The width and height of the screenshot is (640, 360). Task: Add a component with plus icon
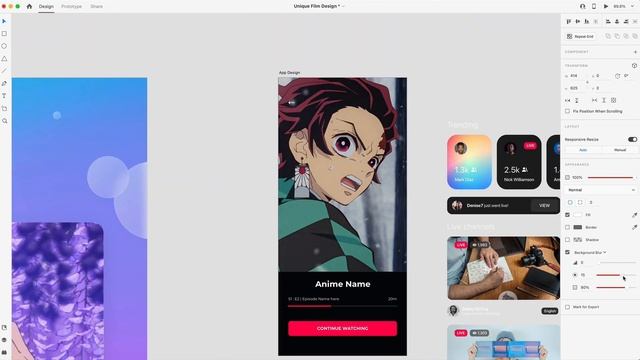click(x=635, y=52)
